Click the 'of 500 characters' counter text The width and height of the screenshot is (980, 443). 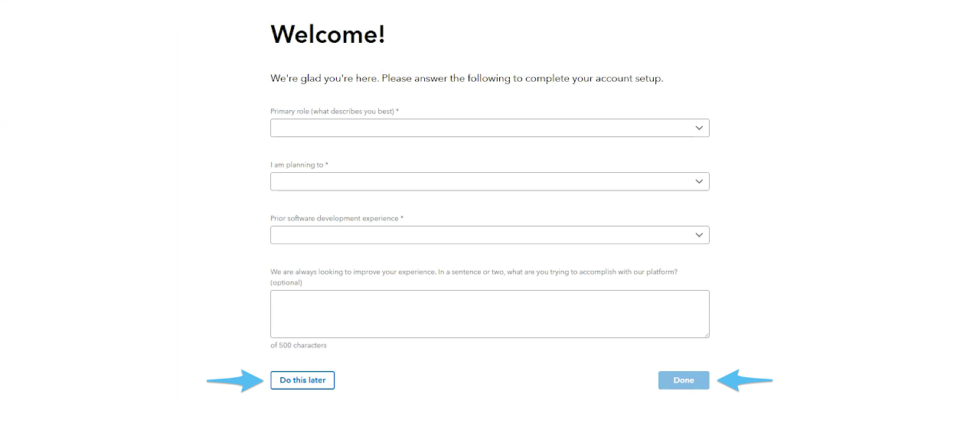299,346
